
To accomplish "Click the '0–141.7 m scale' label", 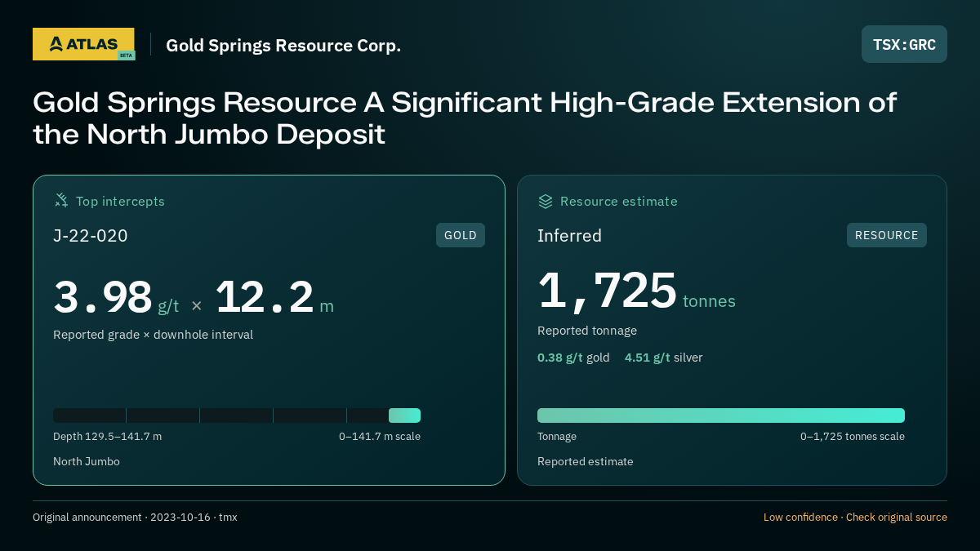I will point(380,436).
